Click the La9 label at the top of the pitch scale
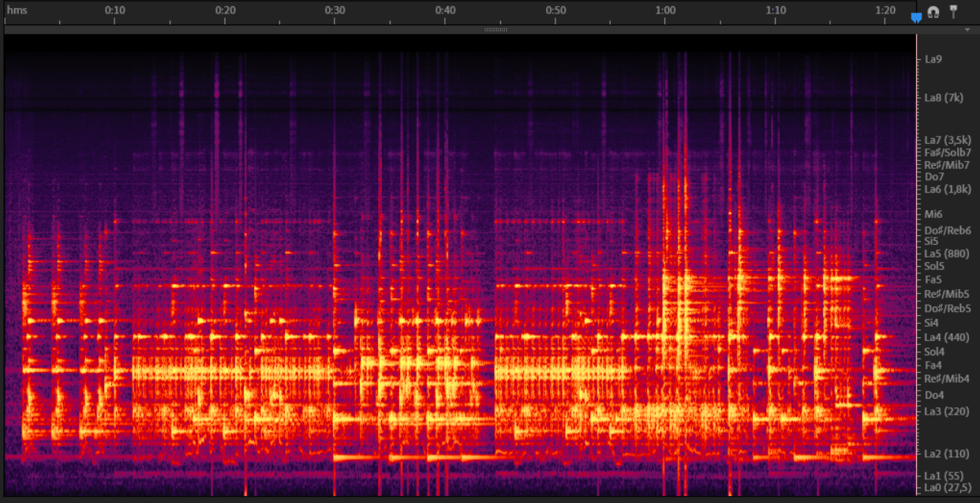Screen dimensions: 980x503 coord(933,59)
